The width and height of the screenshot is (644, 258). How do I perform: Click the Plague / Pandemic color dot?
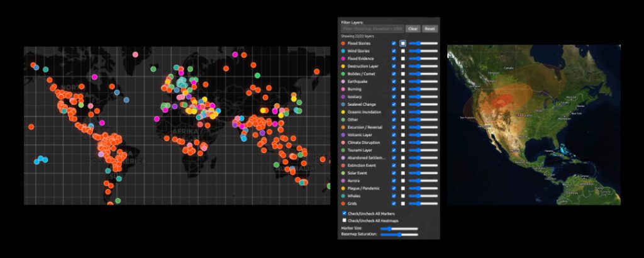344,188
